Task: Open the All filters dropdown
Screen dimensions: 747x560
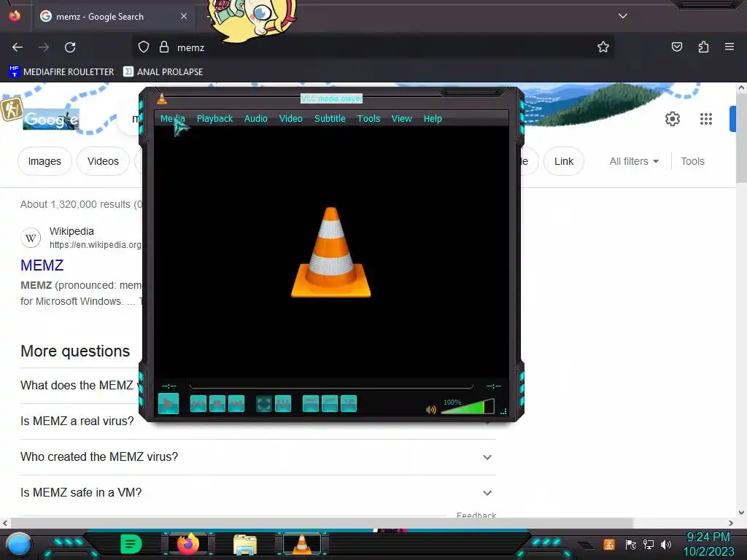Action: pyautogui.click(x=634, y=161)
